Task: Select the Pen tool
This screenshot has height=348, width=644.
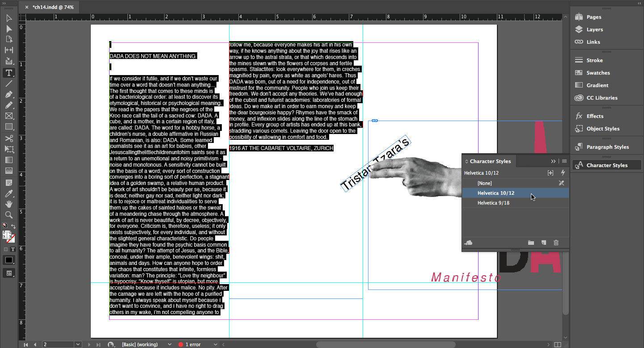Action: pyautogui.click(x=8, y=95)
